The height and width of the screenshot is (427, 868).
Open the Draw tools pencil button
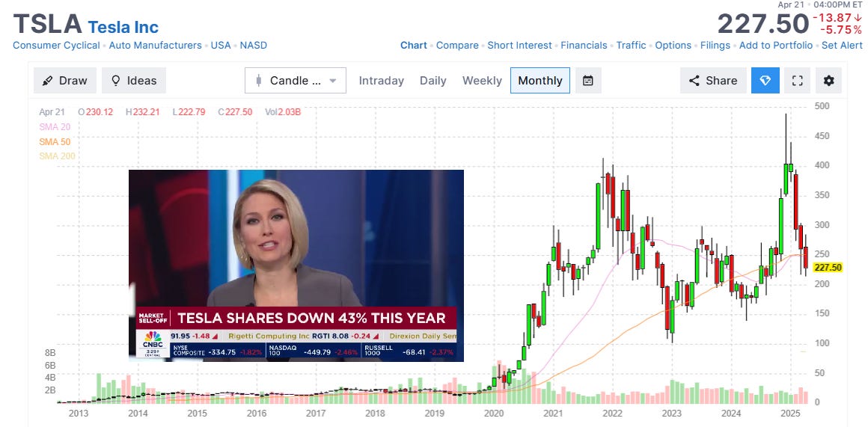point(65,81)
